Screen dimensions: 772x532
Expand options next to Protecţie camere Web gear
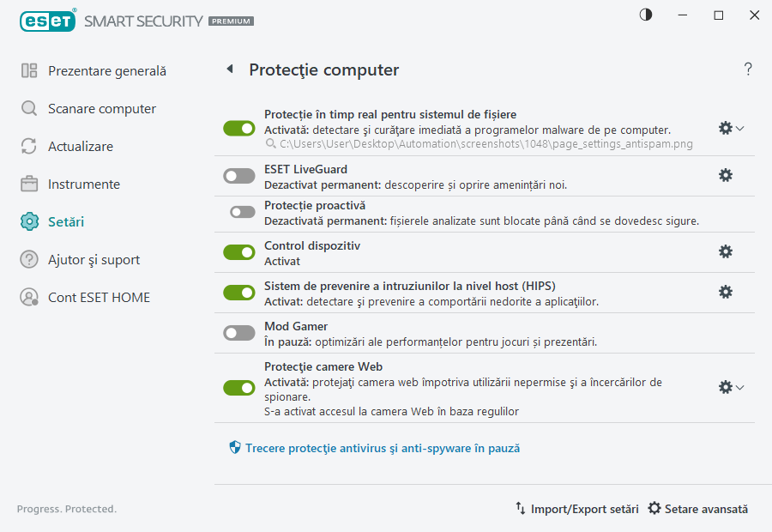739,387
